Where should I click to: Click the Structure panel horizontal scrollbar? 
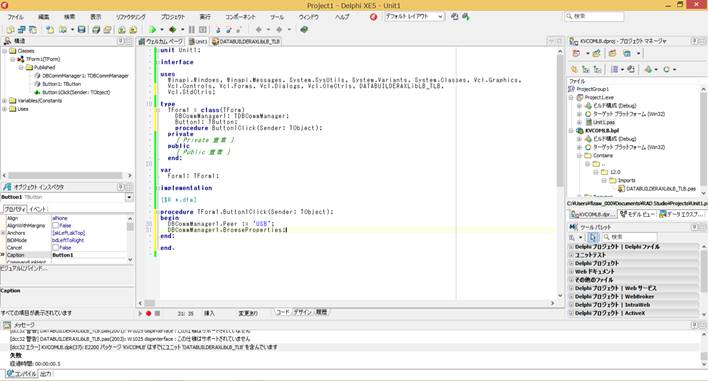coord(67,176)
